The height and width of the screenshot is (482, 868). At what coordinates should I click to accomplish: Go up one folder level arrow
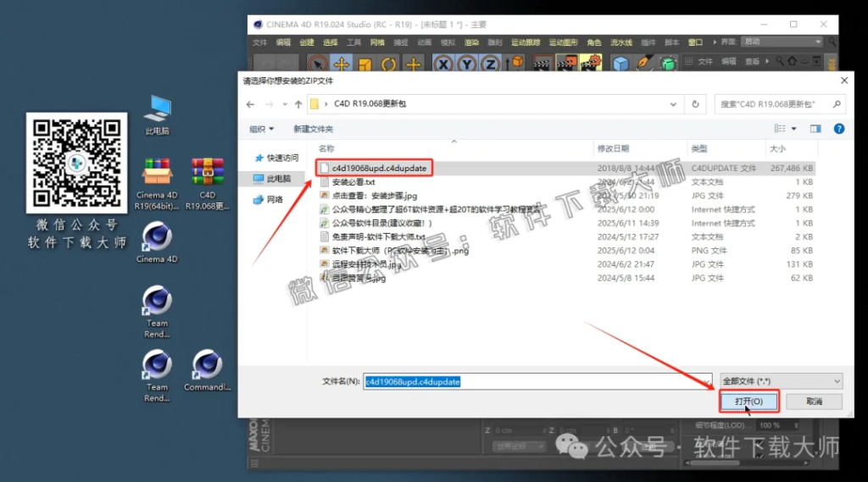pos(298,104)
